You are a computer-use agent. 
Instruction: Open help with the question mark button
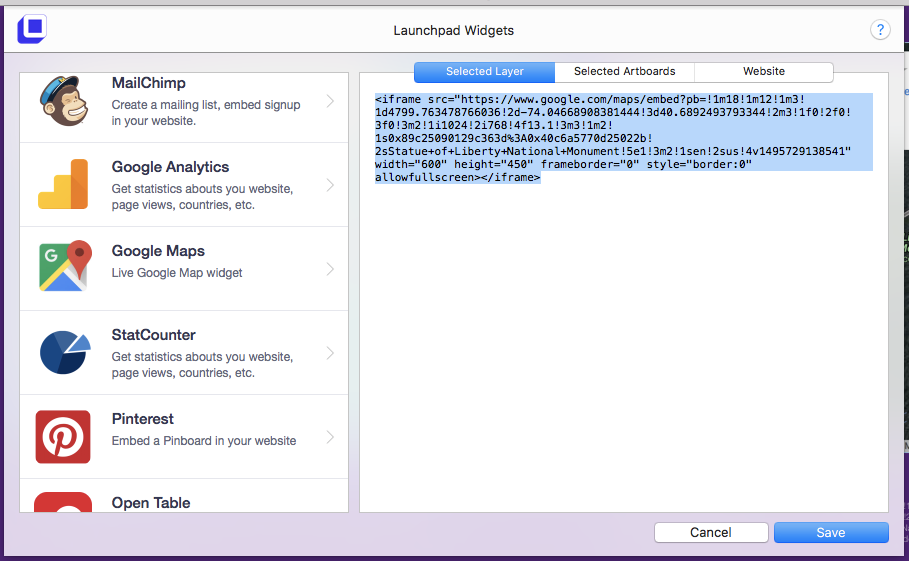[880, 30]
